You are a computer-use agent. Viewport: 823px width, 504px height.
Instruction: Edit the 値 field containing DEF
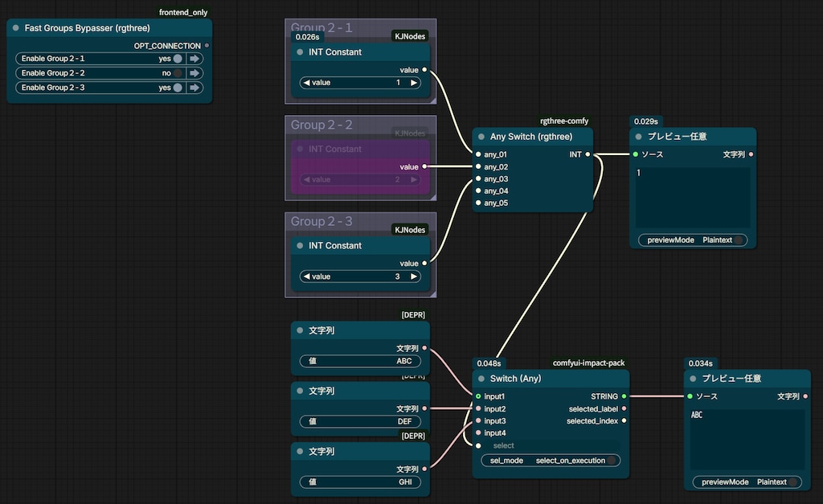click(360, 421)
